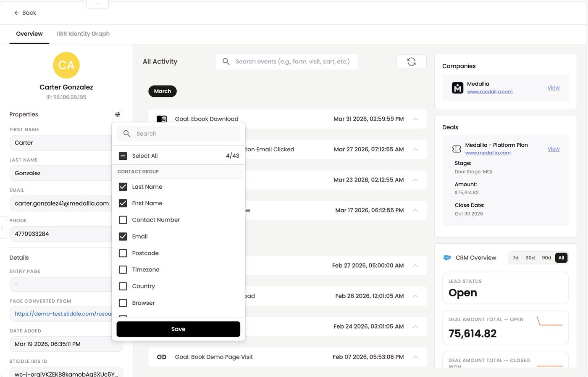Viewport: 588px width, 377px height.
Task: Open the IRIS Identity Graph tab
Action: click(x=83, y=34)
